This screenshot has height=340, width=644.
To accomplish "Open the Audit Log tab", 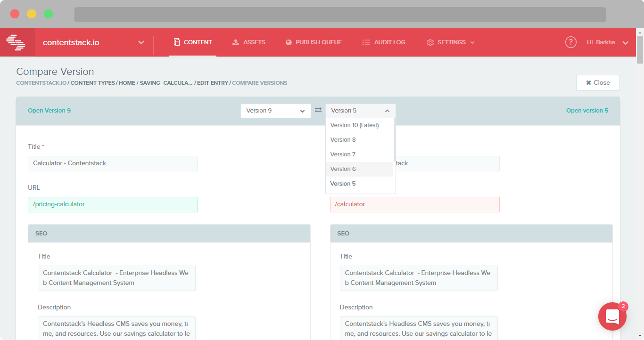I will pos(384,42).
